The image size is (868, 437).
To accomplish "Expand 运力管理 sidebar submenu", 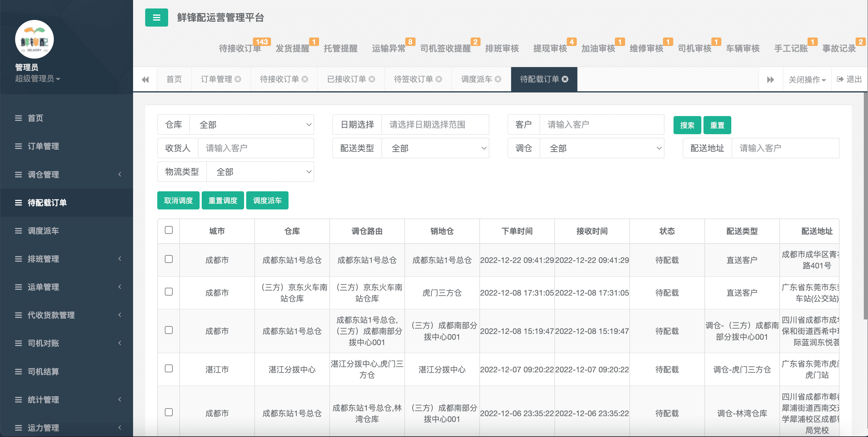I will click(x=66, y=428).
